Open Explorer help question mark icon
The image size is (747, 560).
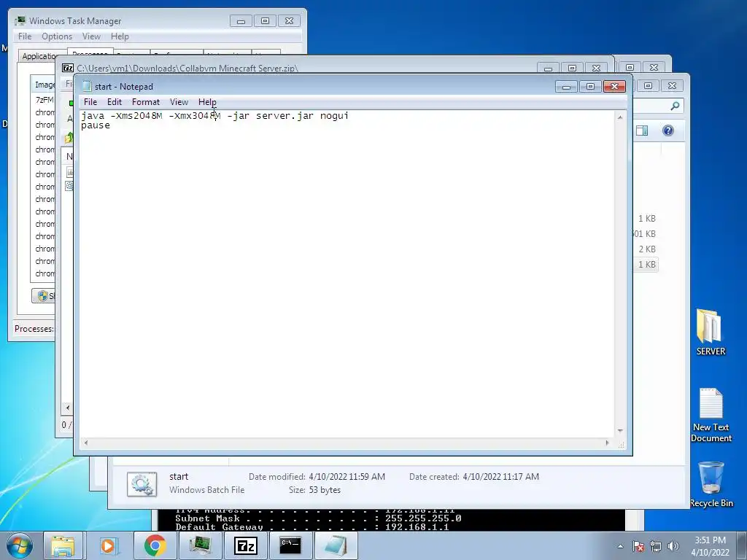tap(668, 131)
